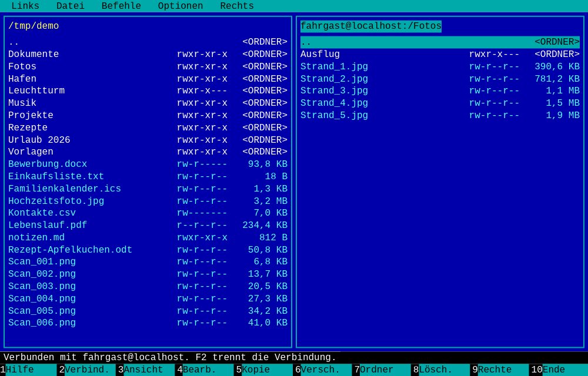Select the Urlaub 2026 folder
The width and height of the screenshot is (588, 376).
(148, 140)
